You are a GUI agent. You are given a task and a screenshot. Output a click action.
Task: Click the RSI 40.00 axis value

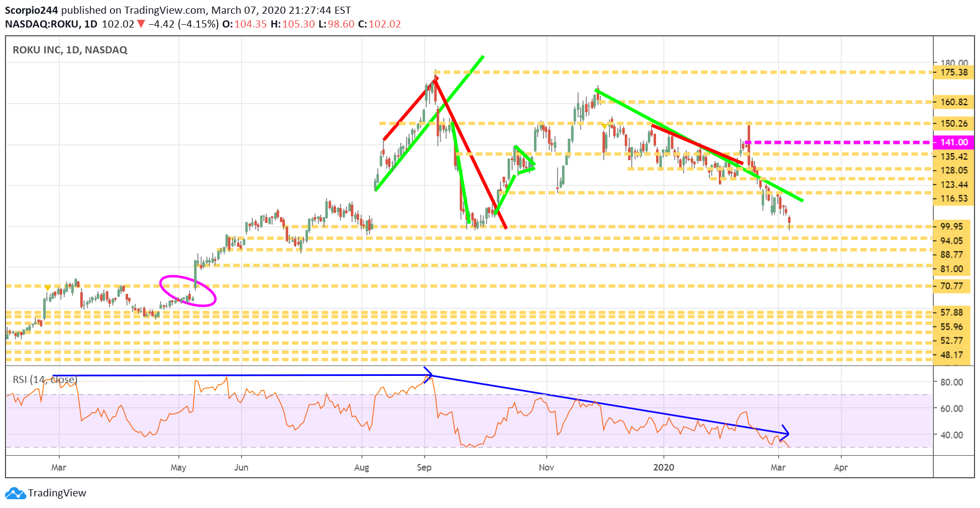click(x=951, y=435)
